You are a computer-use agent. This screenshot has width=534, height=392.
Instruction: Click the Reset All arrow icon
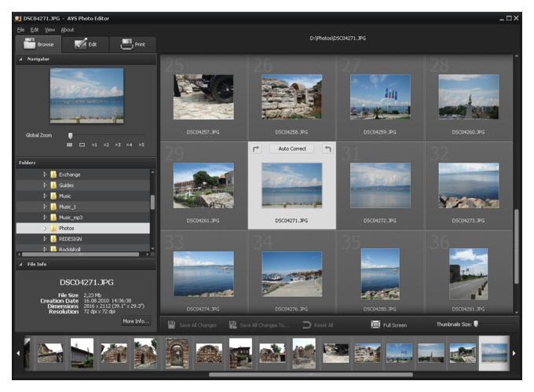(306, 325)
